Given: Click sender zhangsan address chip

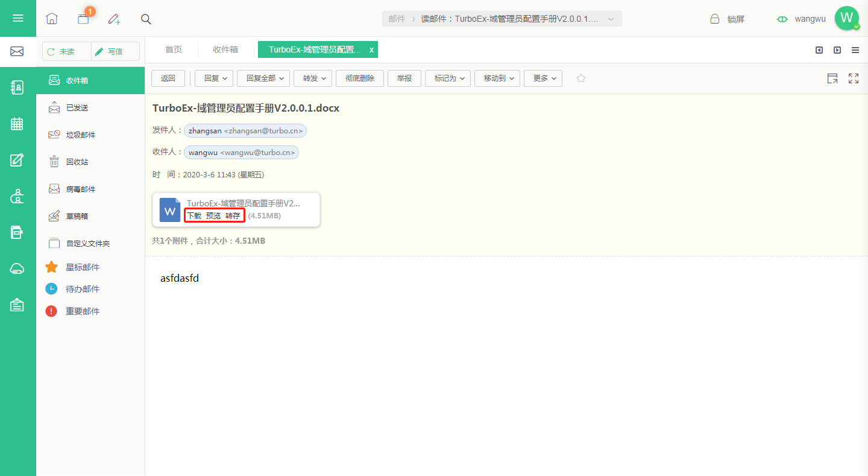Looking at the screenshot, I should tap(245, 130).
